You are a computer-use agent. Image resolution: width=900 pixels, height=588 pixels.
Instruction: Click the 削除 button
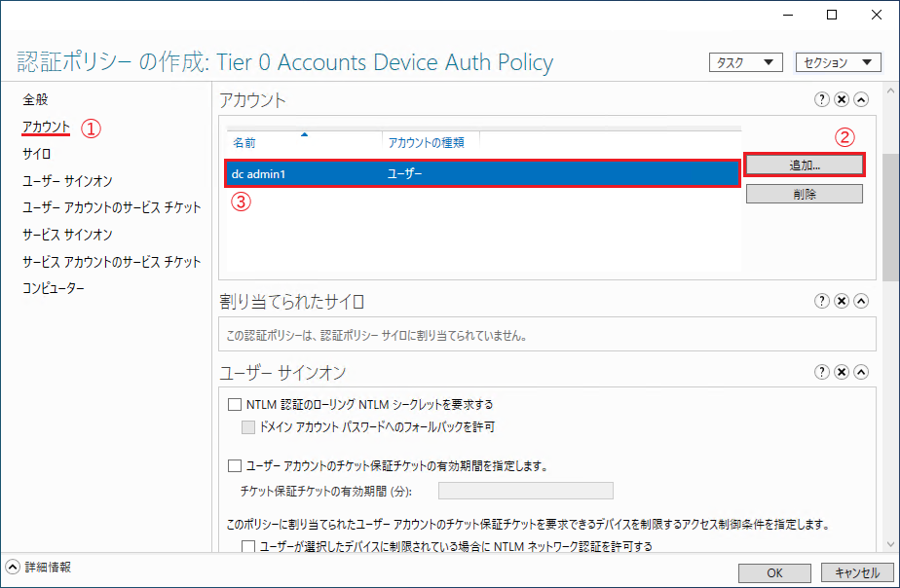point(805,194)
